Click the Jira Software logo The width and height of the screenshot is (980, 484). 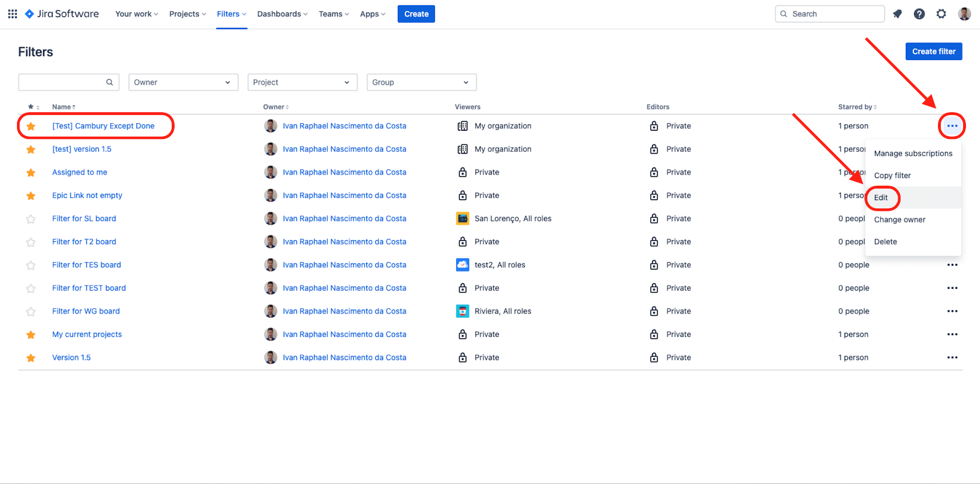tap(62, 14)
